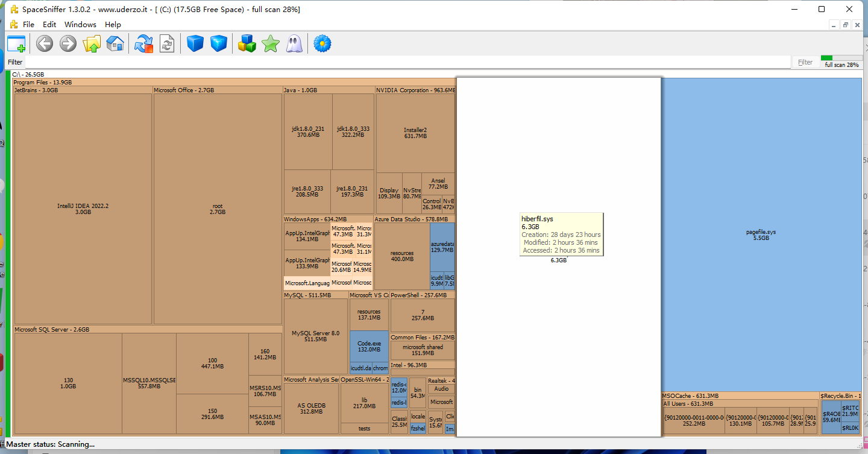Screen dimensions: 868x454
Task: Go forward to next view
Action: [68, 43]
